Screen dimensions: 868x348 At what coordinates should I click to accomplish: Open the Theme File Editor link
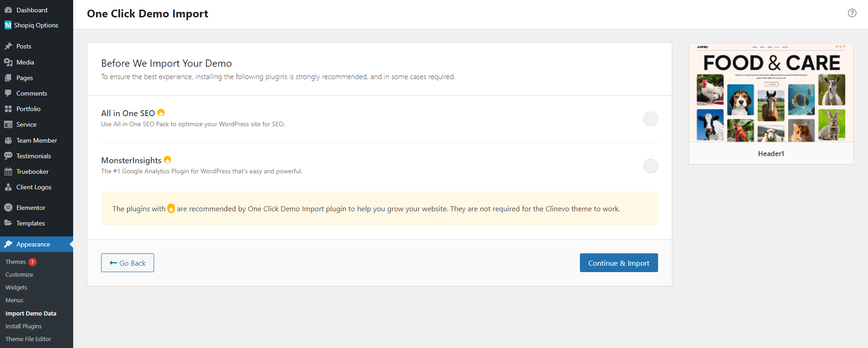coord(28,339)
